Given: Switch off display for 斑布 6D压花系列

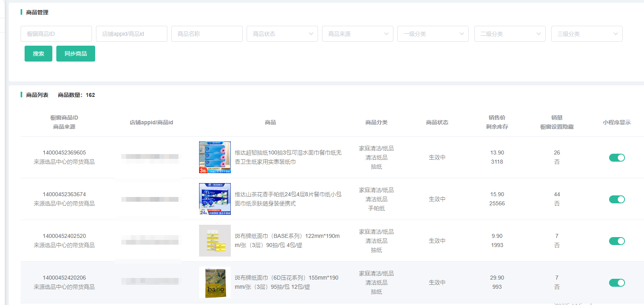Looking at the screenshot, I should (617, 283).
